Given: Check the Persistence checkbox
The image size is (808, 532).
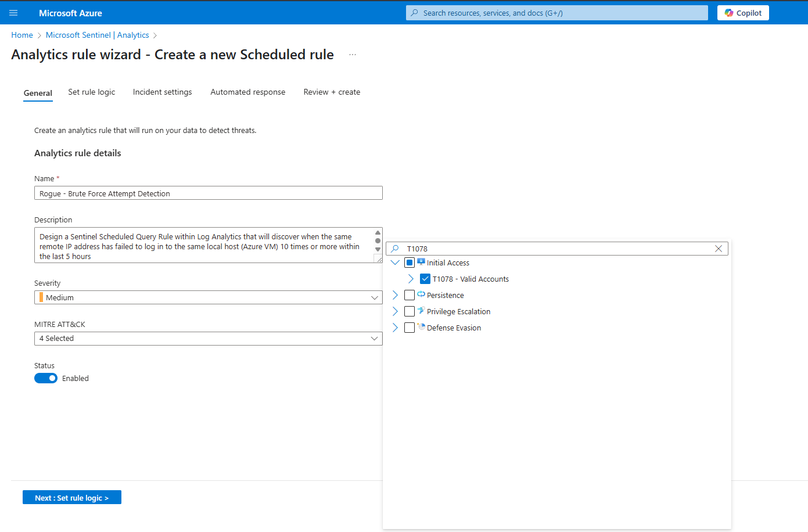Looking at the screenshot, I should pos(410,295).
